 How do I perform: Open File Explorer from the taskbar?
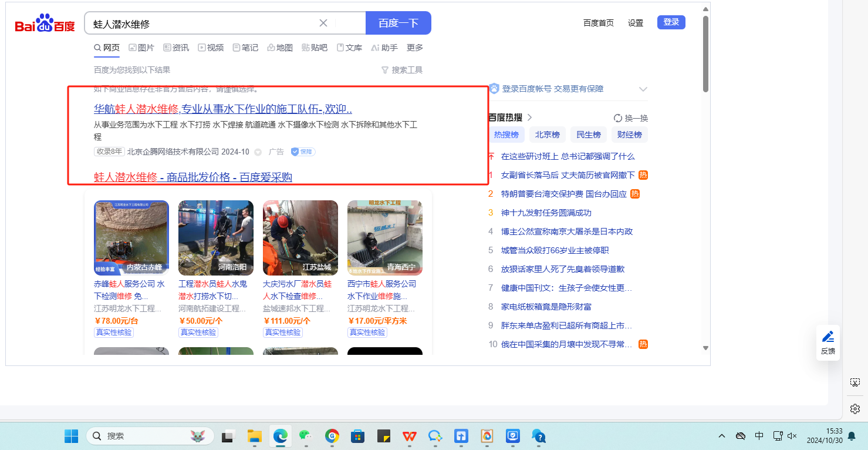254,436
